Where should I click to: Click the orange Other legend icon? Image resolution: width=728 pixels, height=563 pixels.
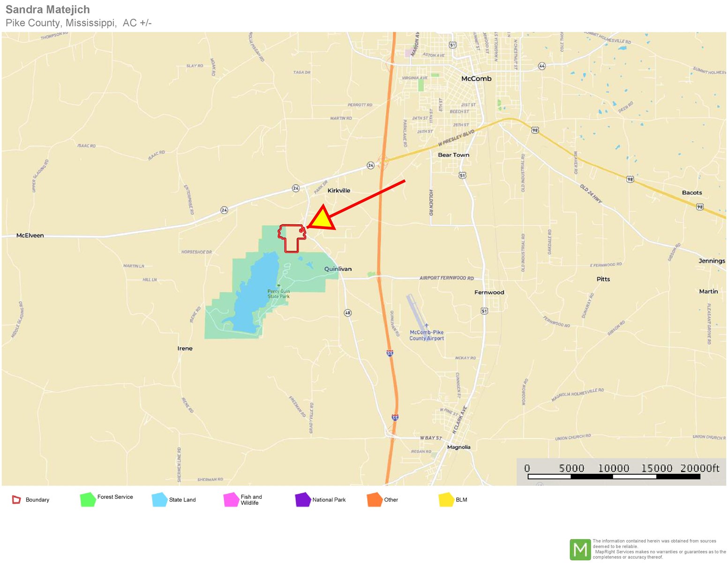(x=375, y=500)
